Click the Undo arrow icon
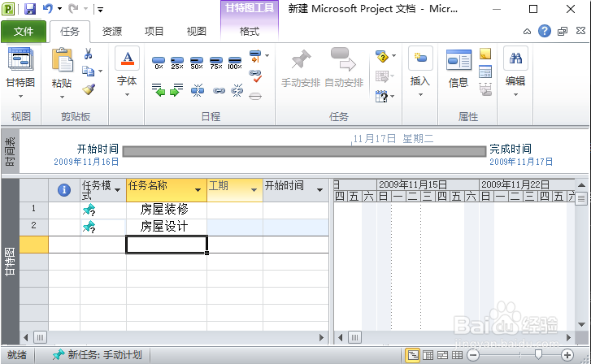Image resolution: width=591 pixels, height=364 pixels. coord(48,8)
